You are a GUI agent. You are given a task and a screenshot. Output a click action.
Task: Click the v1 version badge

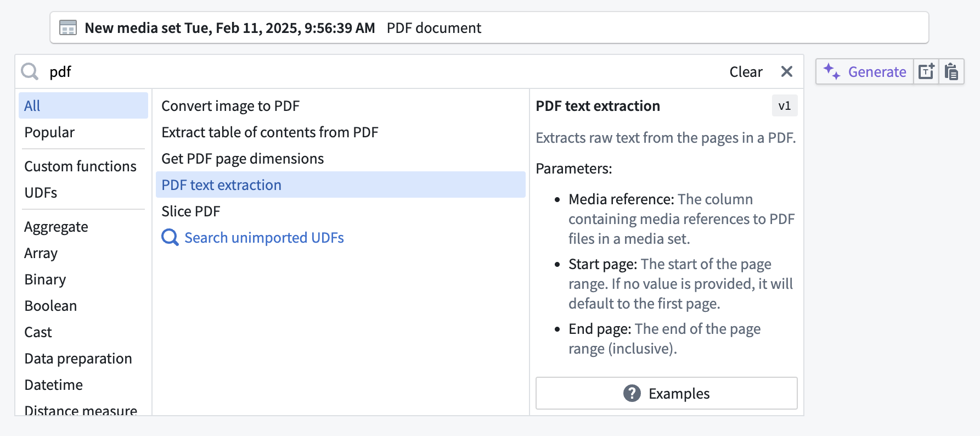point(784,106)
